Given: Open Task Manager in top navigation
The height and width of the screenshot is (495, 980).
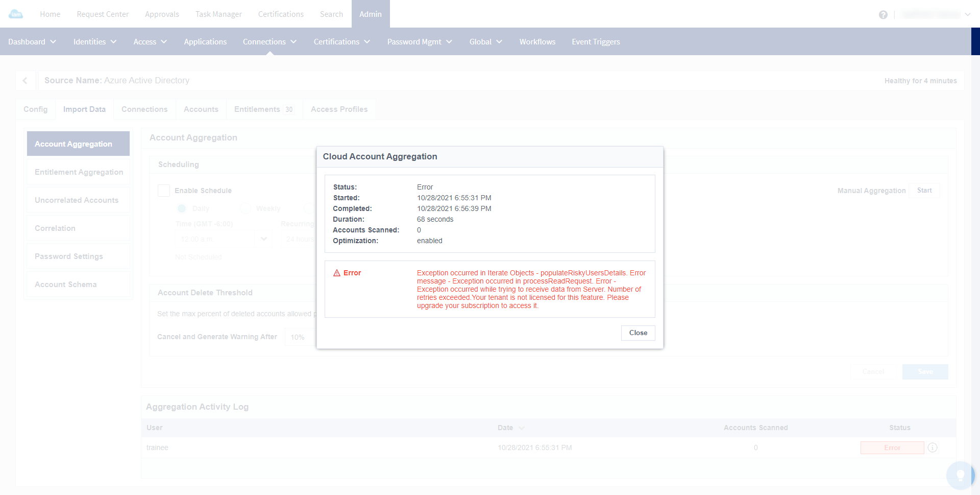Looking at the screenshot, I should (x=218, y=14).
